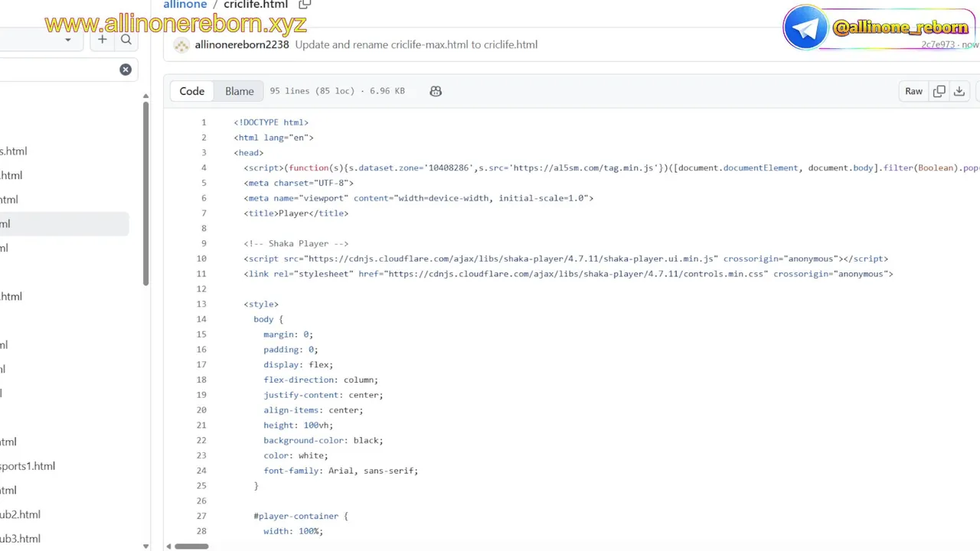Click the allinonereborn2238 commit author avatar
980x551 pixels.
tap(181, 45)
